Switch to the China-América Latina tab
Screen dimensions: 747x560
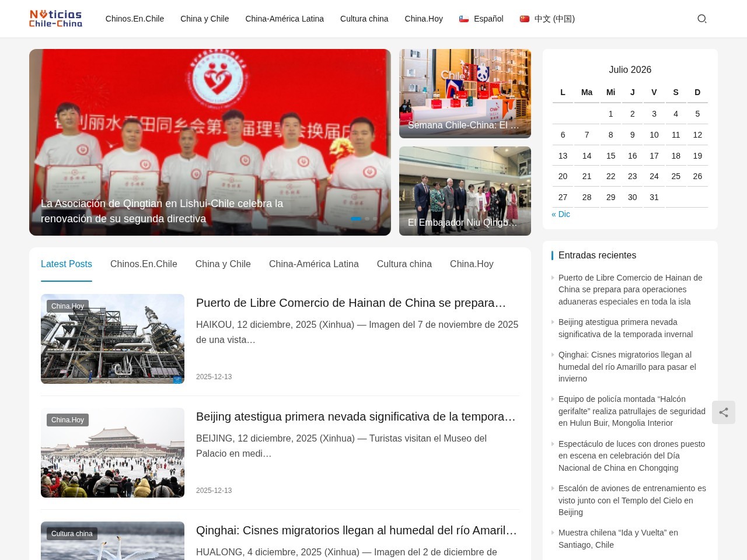(x=314, y=264)
